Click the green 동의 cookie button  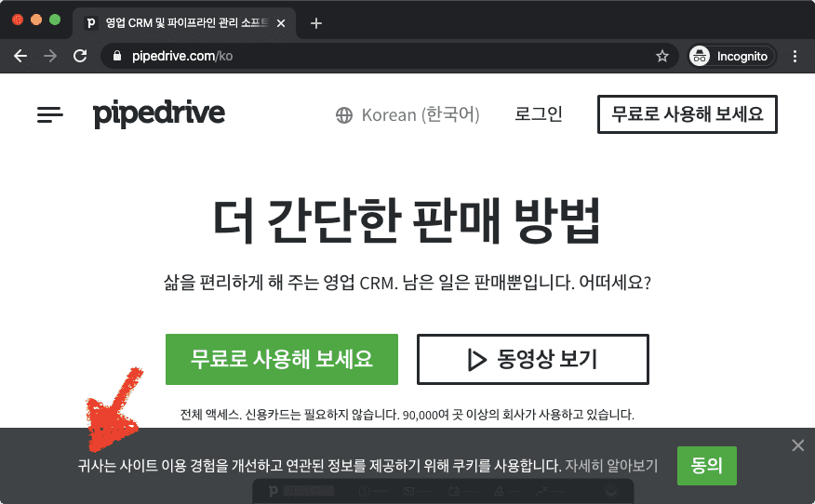pos(707,466)
